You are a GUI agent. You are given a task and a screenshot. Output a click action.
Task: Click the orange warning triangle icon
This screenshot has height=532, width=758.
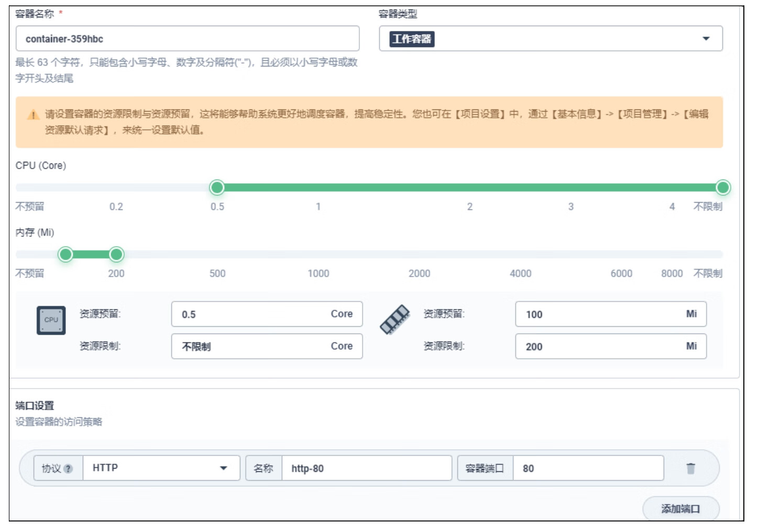tap(33, 115)
